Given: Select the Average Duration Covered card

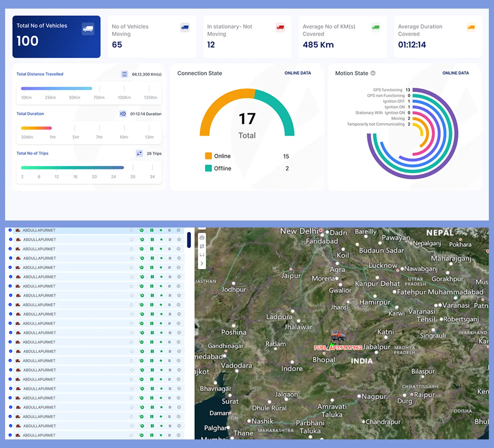Looking at the screenshot, I should (438, 37).
